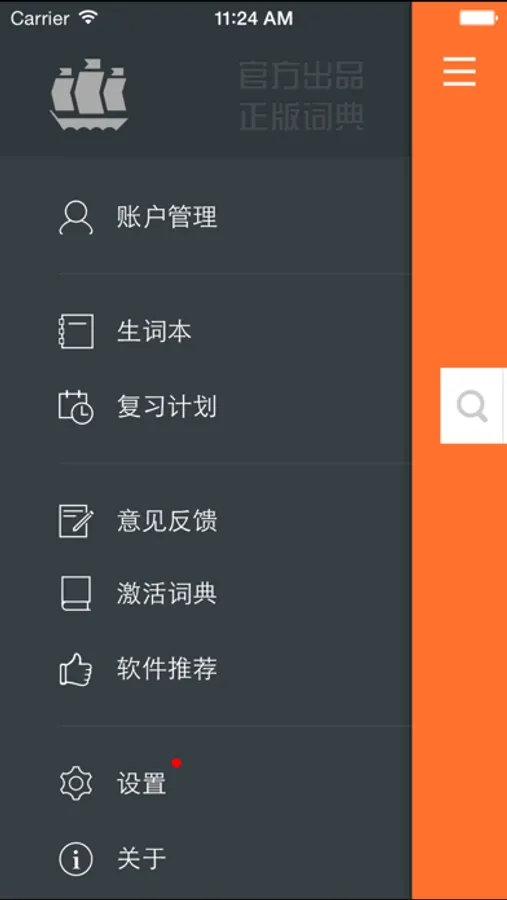Tap the book icon for 激活词典
This screenshot has width=507, height=900.
pyautogui.click(x=76, y=593)
